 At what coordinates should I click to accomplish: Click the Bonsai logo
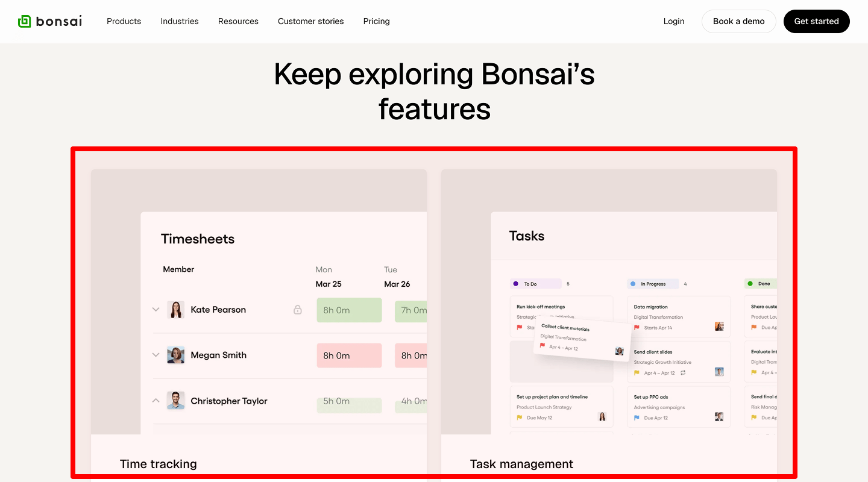pos(50,20)
